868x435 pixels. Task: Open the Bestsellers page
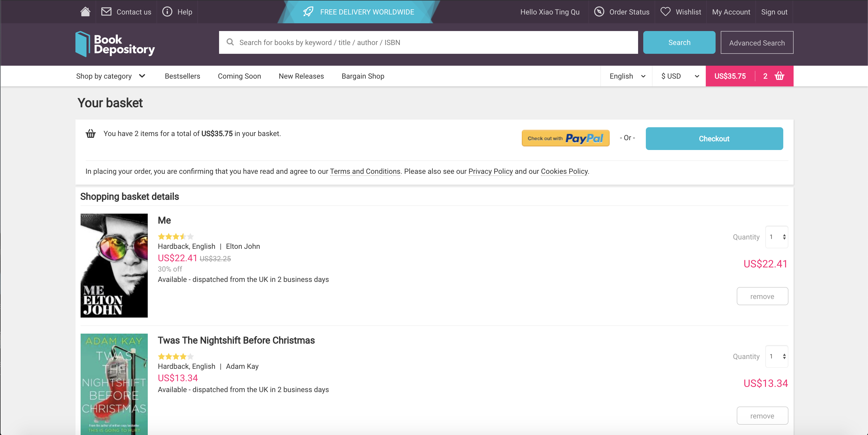[x=182, y=76]
